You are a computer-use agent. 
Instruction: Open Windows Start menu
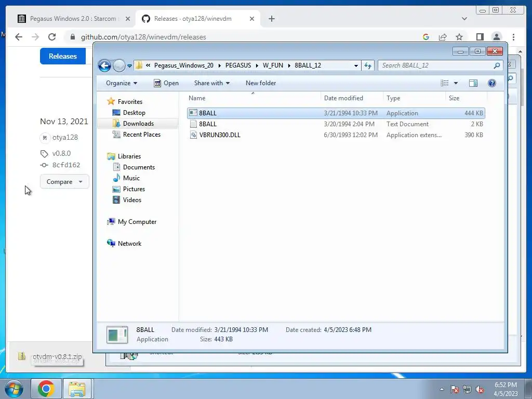[x=14, y=389]
